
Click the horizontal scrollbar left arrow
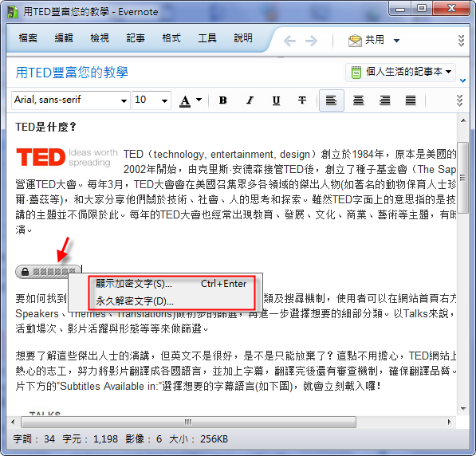click(13, 422)
